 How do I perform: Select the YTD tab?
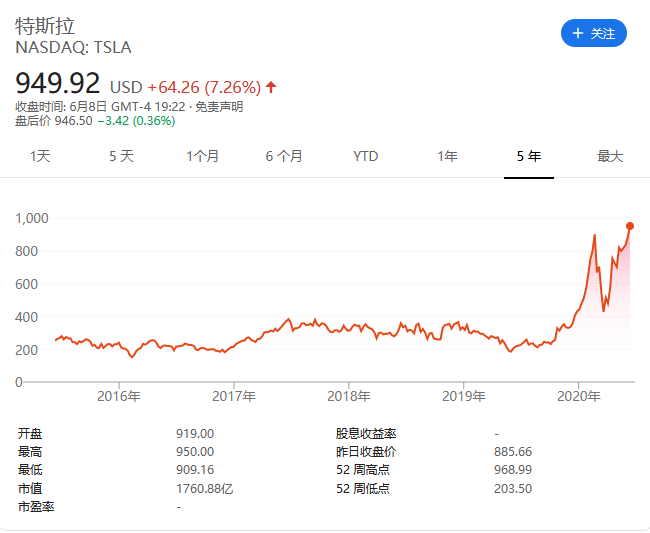click(x=366, y=156)
